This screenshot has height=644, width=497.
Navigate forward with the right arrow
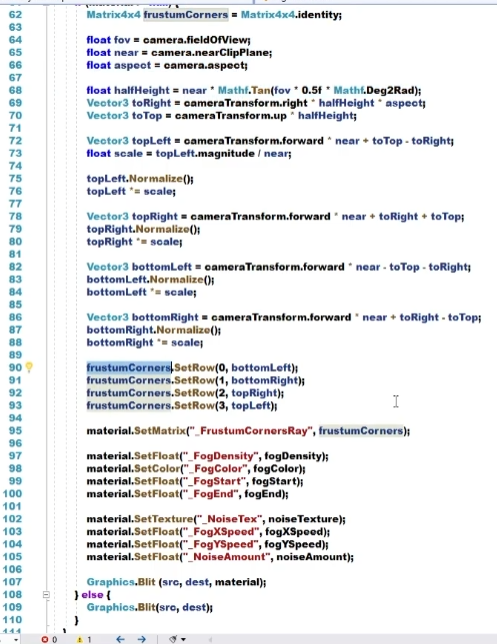point(142,639)
